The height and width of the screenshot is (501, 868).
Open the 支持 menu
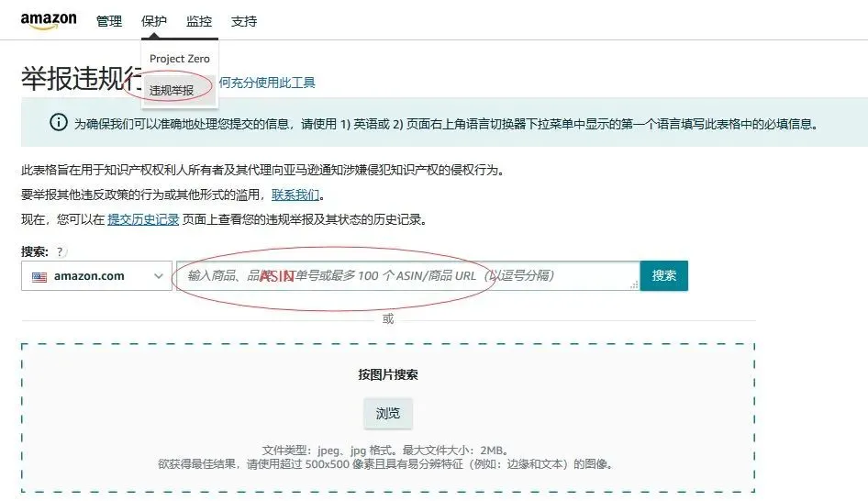[x=243, y=21]
